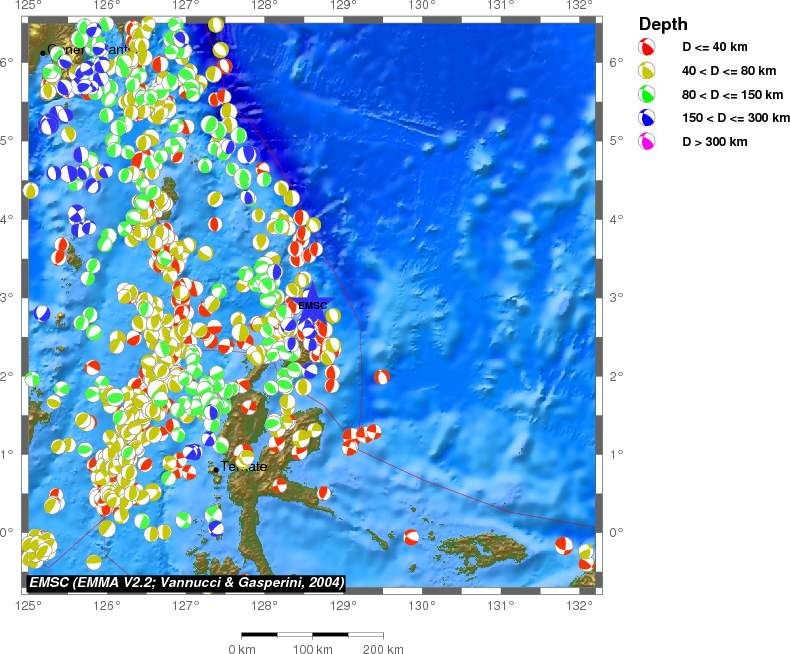Viewport: 790px width, 654px height.
Task: Click the EMSC EMMA V2.2 credit text
Action: [187, 582]
